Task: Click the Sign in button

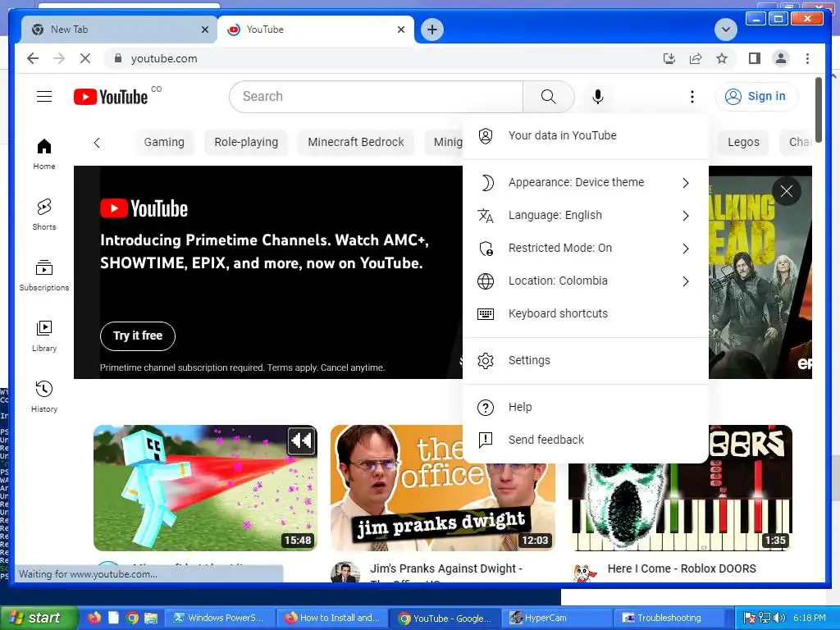Action: (756, 97)
